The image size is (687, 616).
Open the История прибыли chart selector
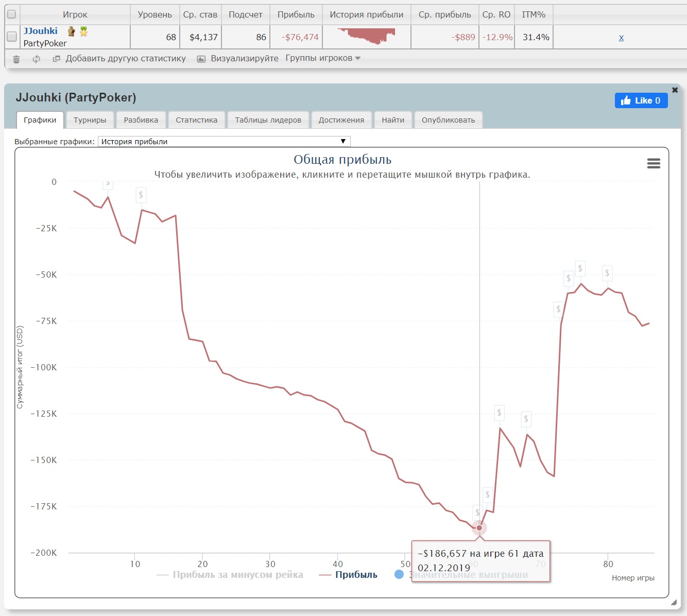(x=224, y=142)
